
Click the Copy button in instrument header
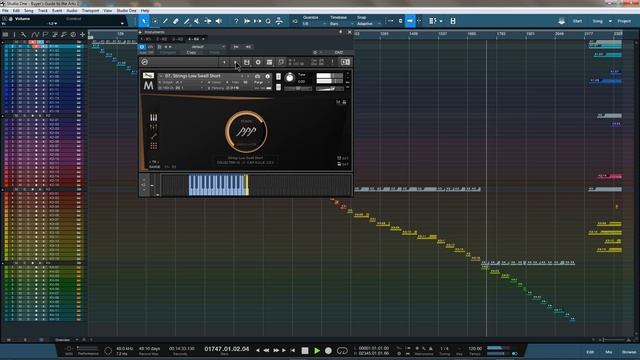(x=191, y=53)
